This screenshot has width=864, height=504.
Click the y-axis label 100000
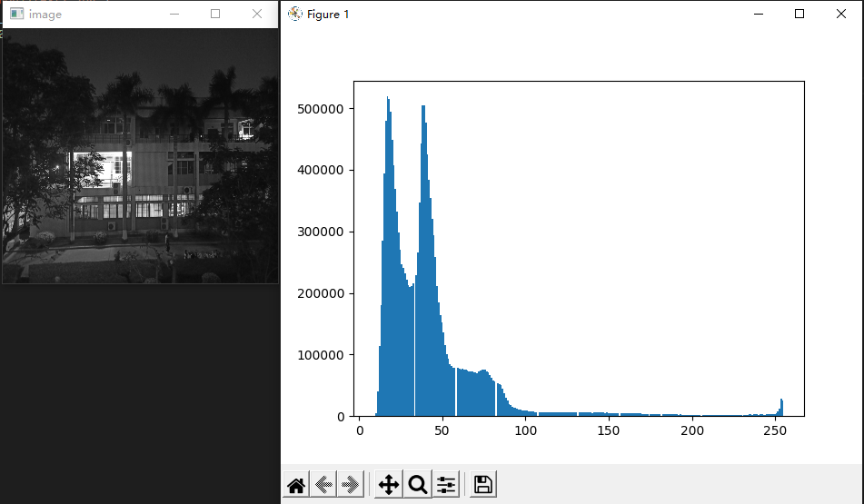pos(320,355)
